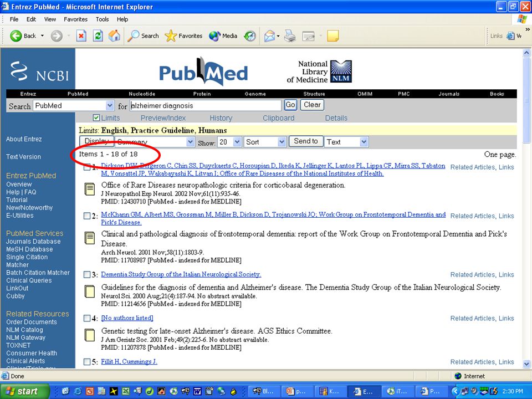Open the Help menu
The height and width of the screenshot is (399, 532).
(x=122, y=19)
